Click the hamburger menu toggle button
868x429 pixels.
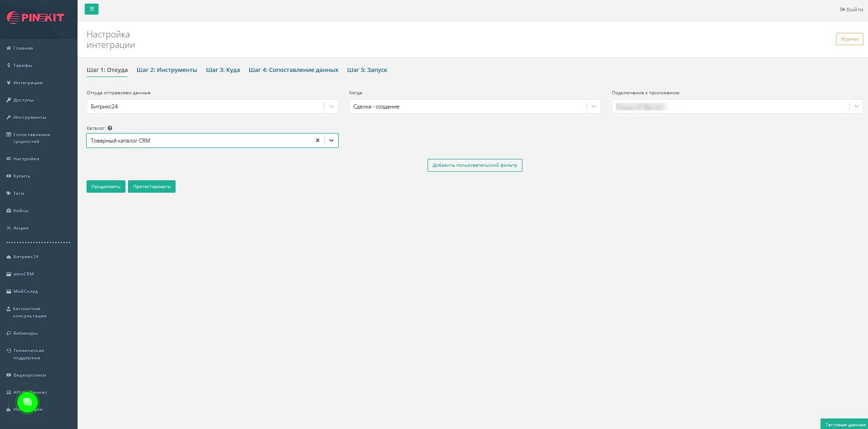pos(92,9)
